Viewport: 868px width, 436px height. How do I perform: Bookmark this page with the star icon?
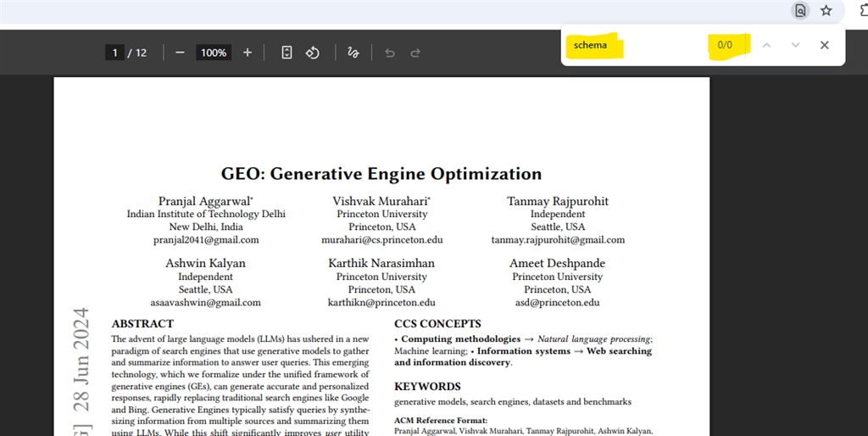coord(826,11)
